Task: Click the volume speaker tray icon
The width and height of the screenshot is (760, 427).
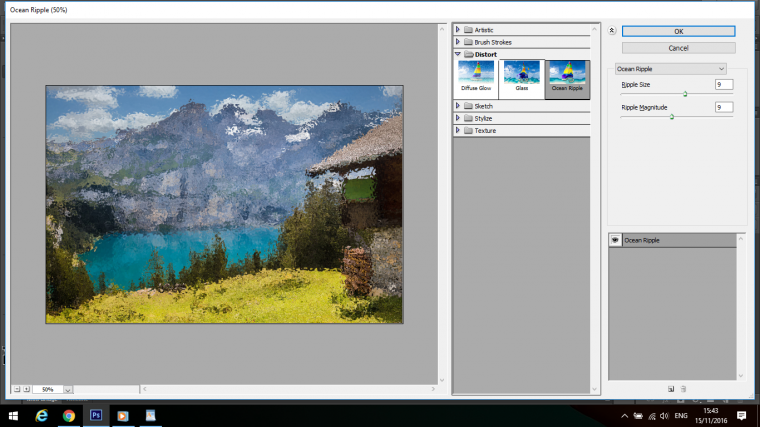Action: pyautogui.click(x=664, y=416)
